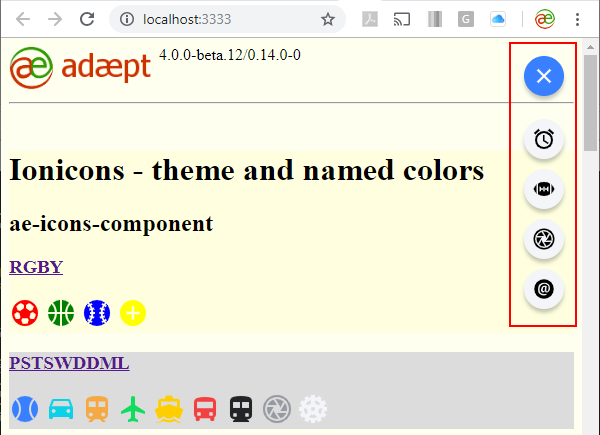Screen dimensions: 600x435
Task: Click the red bus icon
Action: [x=205, y=409]
